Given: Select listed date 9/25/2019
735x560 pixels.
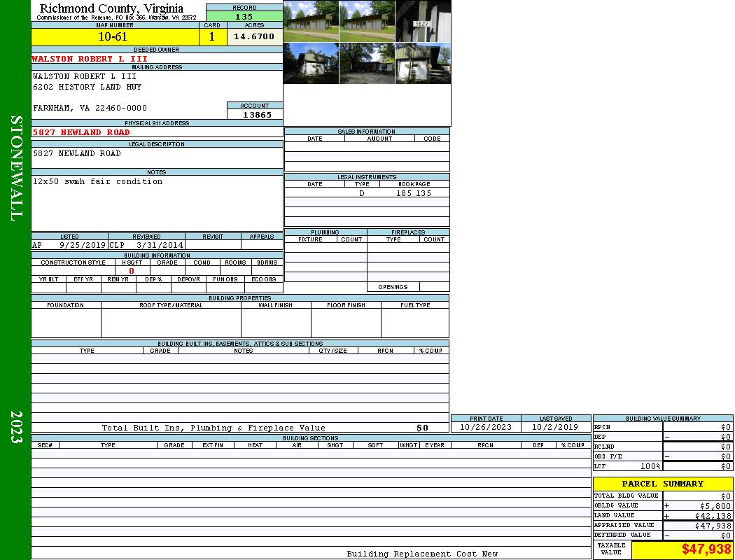Looking at the screenshot, I should [83, 244].
